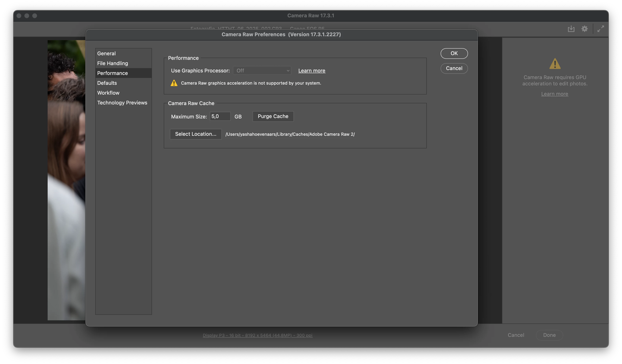Open preferences via the gear icon
Viewport: 622px width, 364px height.
[584, 29]
